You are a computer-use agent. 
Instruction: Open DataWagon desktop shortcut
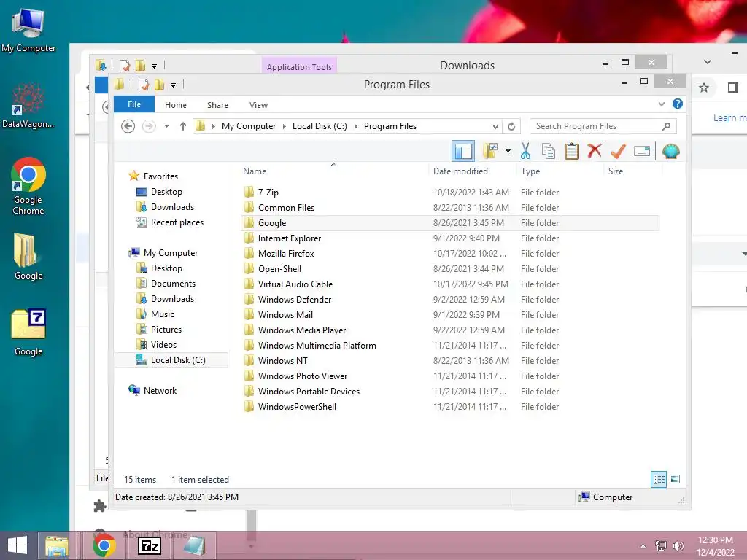[28, 106]
